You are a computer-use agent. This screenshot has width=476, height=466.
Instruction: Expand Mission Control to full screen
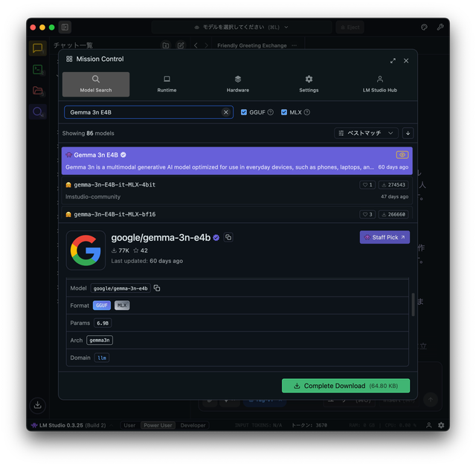click(393, 60)
